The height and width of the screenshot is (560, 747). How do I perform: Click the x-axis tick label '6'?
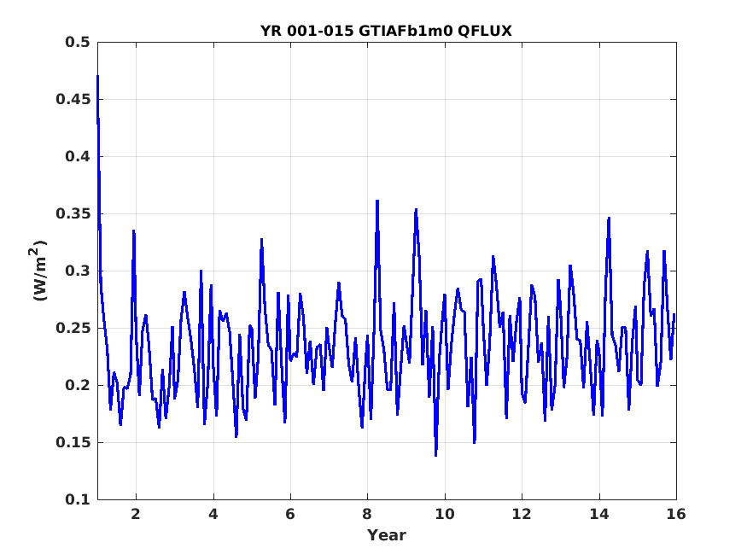click(x=290, y=514)
